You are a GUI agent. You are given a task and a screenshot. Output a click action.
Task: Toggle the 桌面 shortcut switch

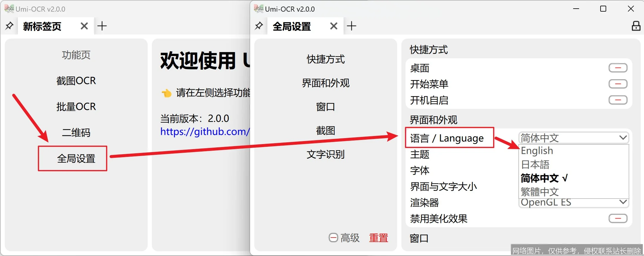pos(618,68)
